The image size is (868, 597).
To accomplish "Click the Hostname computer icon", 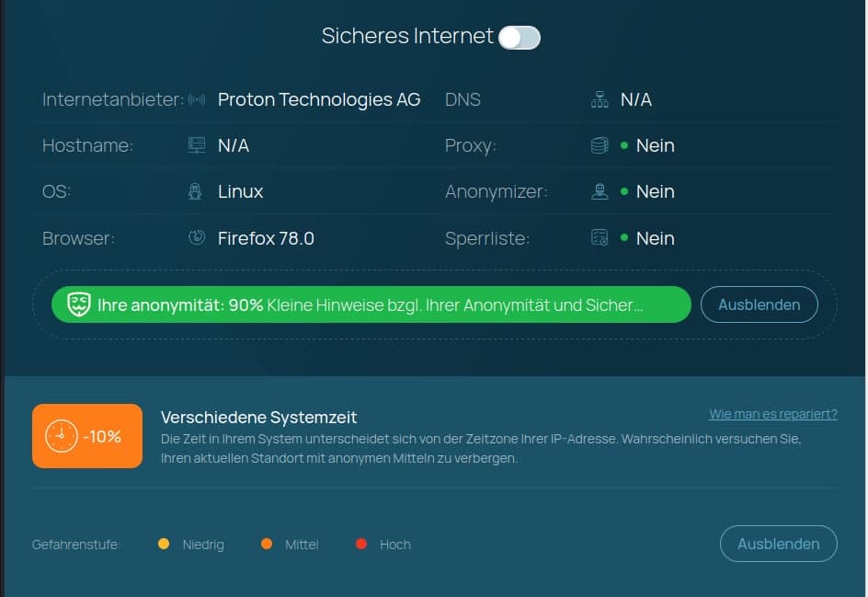I will coord(196,145).
